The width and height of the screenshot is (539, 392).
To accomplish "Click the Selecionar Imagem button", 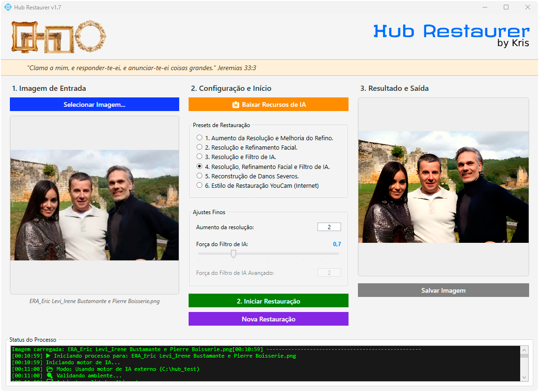I will 94,104.
